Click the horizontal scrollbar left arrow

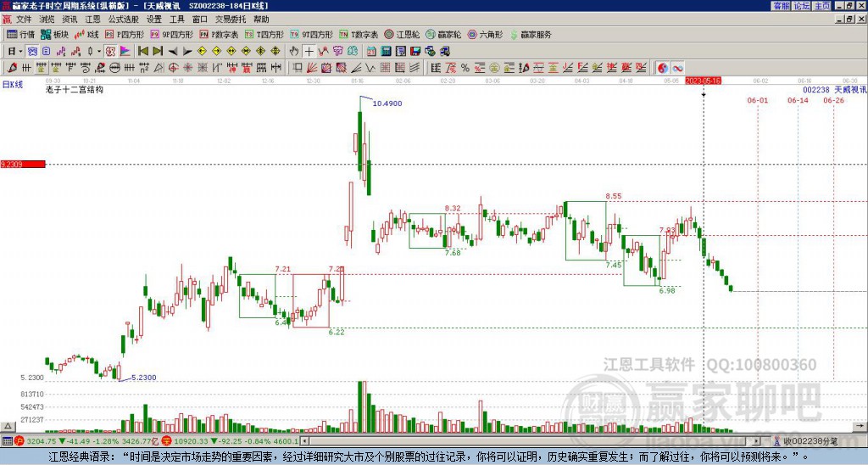point(304,441)
